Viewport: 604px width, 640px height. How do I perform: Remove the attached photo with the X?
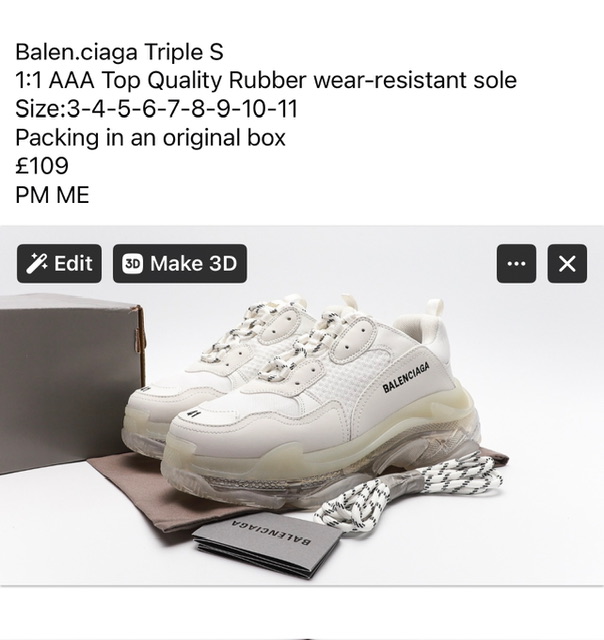point(567,264)
